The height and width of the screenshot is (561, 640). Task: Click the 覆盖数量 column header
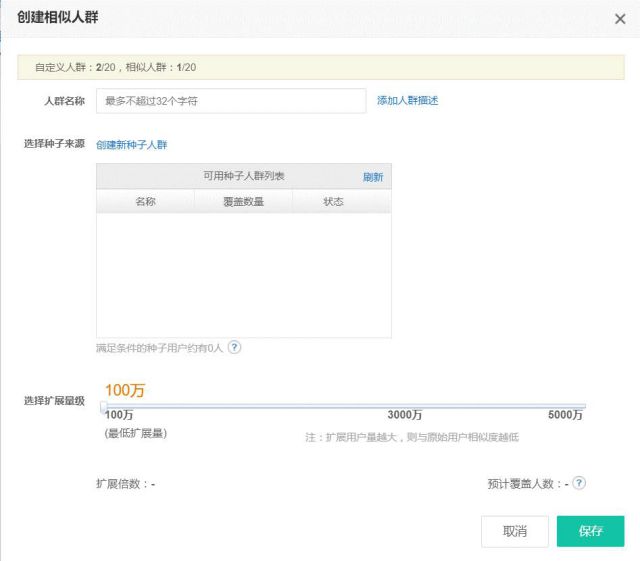243,201
